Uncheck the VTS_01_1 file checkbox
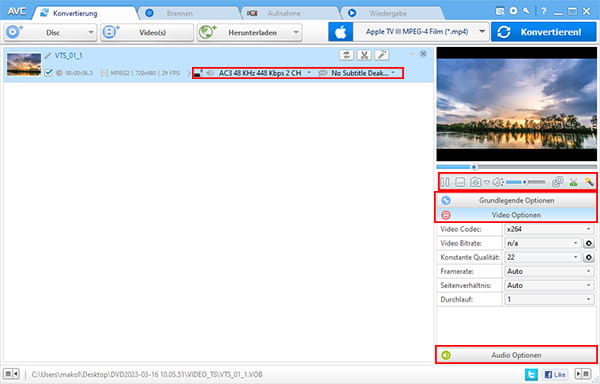Image resolution: width=600 pixels, height=384 pixels. point(48,72)
